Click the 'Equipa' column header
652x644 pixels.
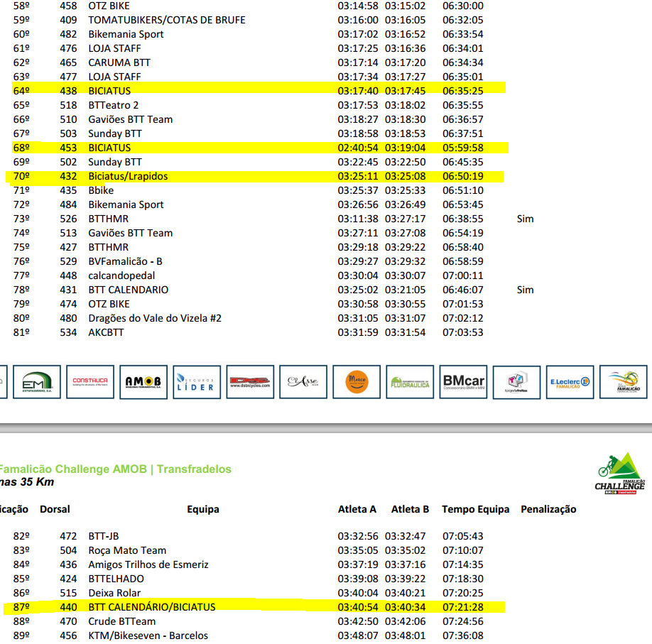203,510
